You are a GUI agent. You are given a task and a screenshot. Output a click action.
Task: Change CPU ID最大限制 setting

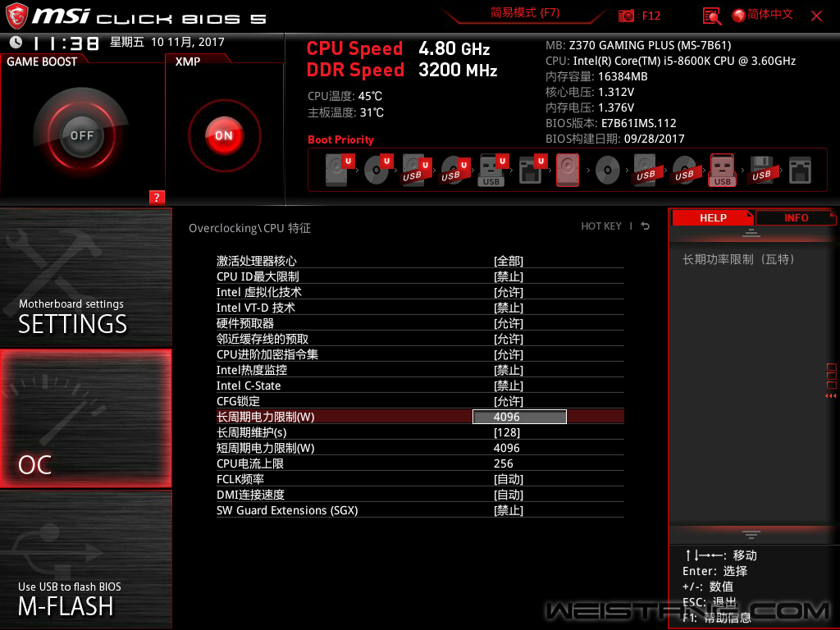(420, 276)
